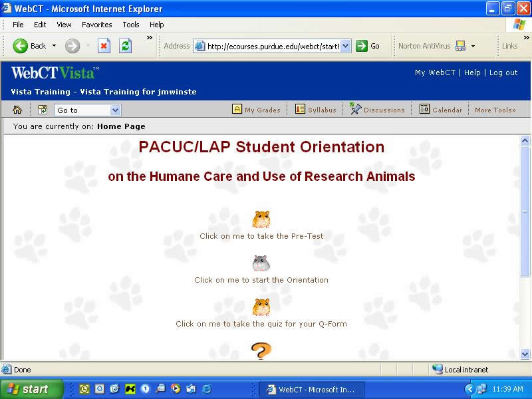532x399 pixels.
Task: Click the Stop button in browser toolbar
Action: click(104, 46)
